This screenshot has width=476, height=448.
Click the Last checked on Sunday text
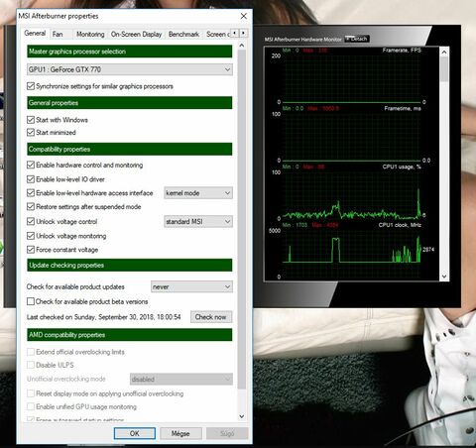(104, 317)
